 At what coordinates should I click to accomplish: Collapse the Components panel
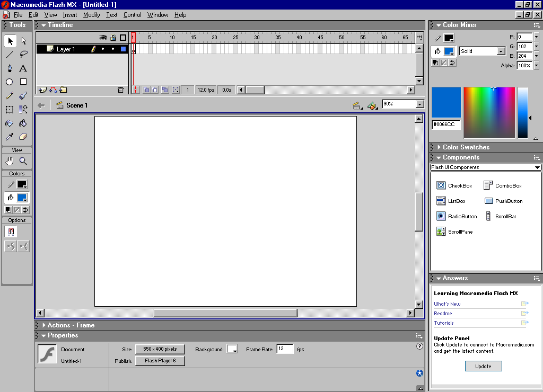coord(439,157)
